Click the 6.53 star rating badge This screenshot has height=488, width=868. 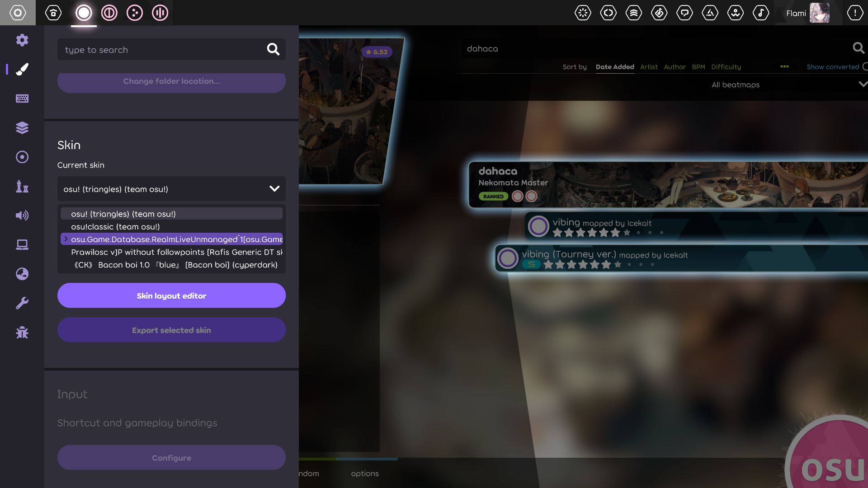click(377, 52)
